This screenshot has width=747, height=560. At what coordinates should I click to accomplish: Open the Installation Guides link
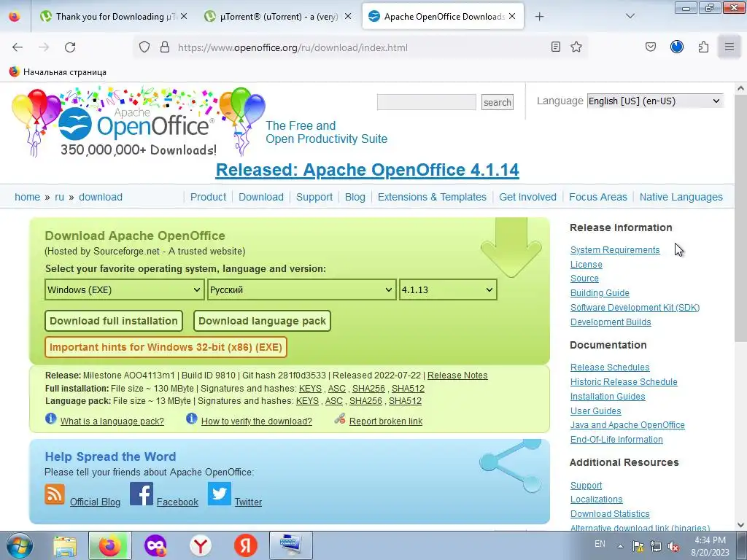point(608,396)
